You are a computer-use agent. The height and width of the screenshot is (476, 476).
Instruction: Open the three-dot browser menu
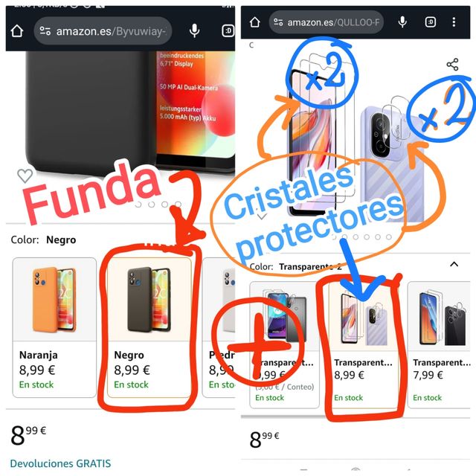[x=454, y=22]
